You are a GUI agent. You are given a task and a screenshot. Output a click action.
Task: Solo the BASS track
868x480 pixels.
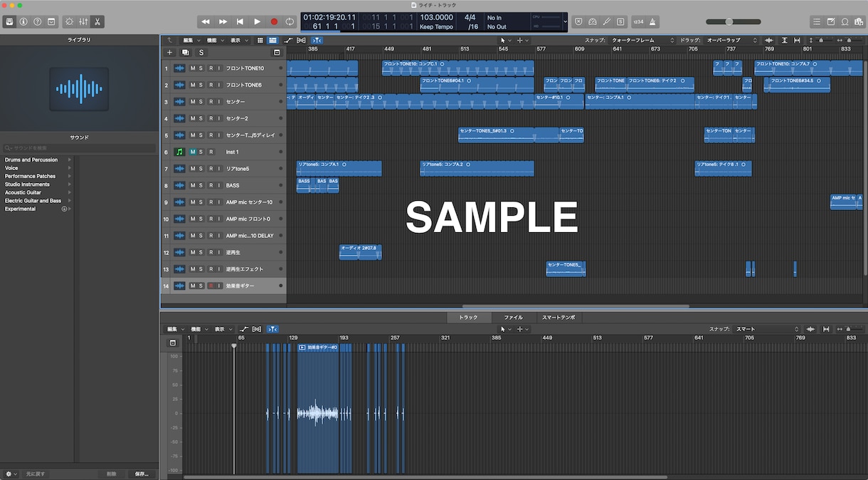point(201,186)
